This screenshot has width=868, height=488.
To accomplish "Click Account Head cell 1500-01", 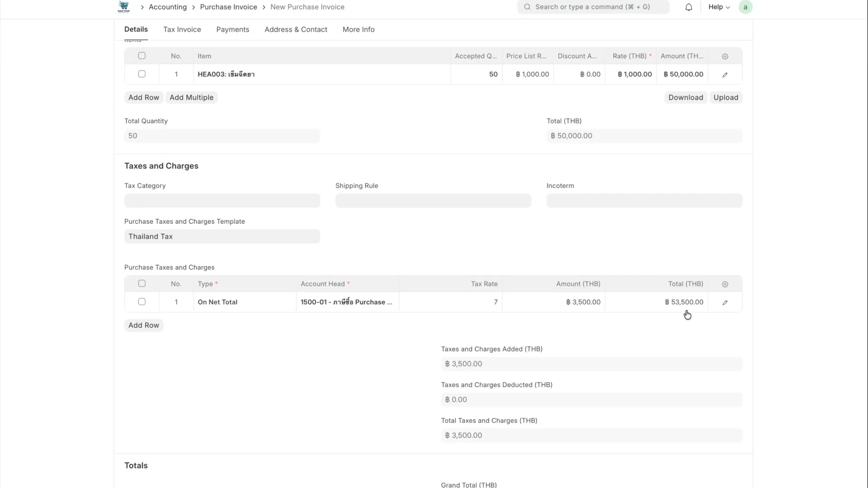I will click(348, 302).
